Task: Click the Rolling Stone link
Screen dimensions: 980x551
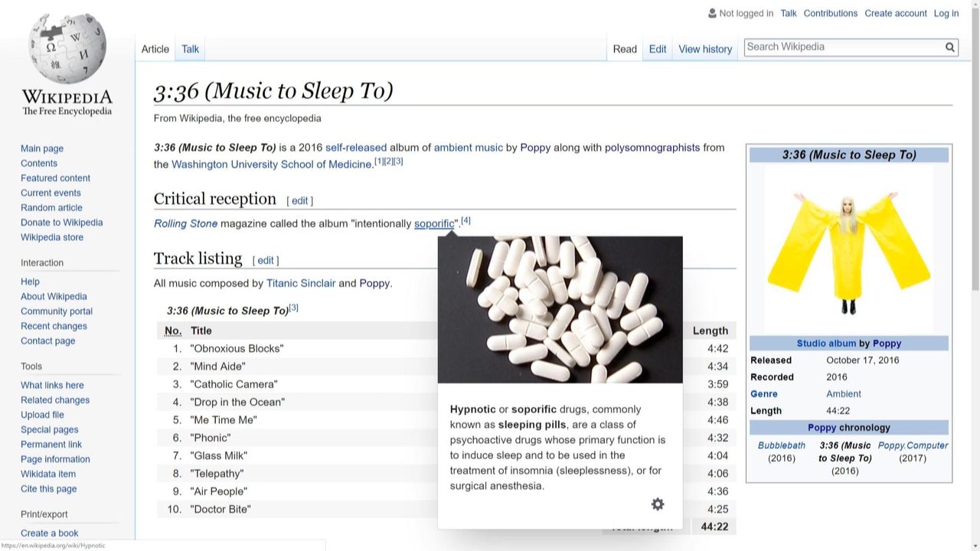Action: tap(185, 223)
